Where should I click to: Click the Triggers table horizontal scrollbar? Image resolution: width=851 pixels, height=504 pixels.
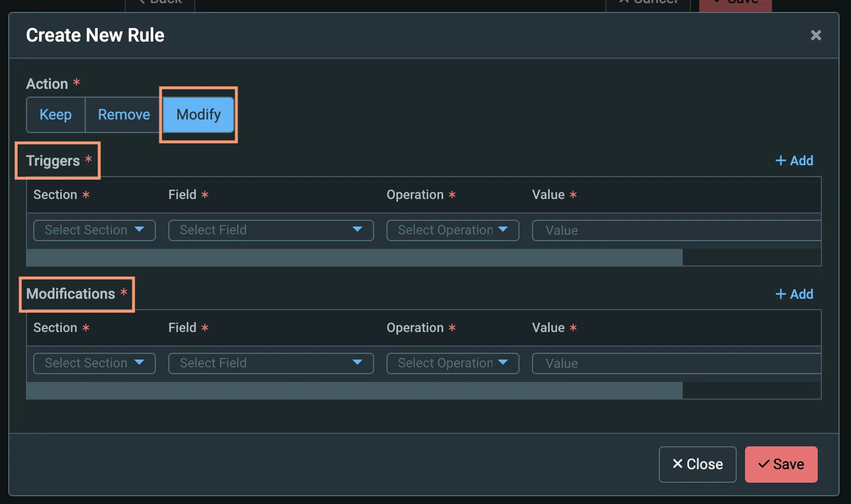point(354,257)
